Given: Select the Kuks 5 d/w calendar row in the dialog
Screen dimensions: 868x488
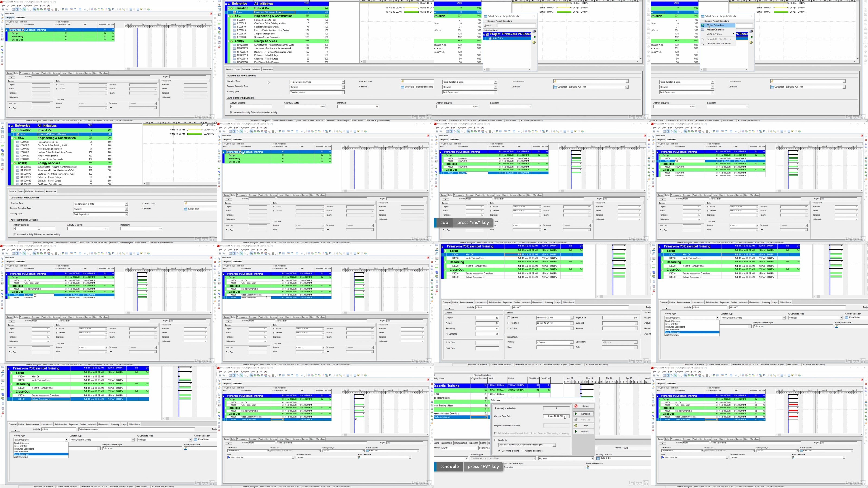Looking at the screenshot, I should pos(508,38).
